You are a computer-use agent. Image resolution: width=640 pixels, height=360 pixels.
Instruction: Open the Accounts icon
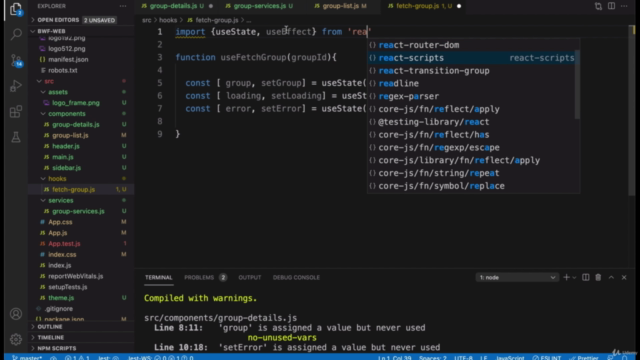(16, 314)
